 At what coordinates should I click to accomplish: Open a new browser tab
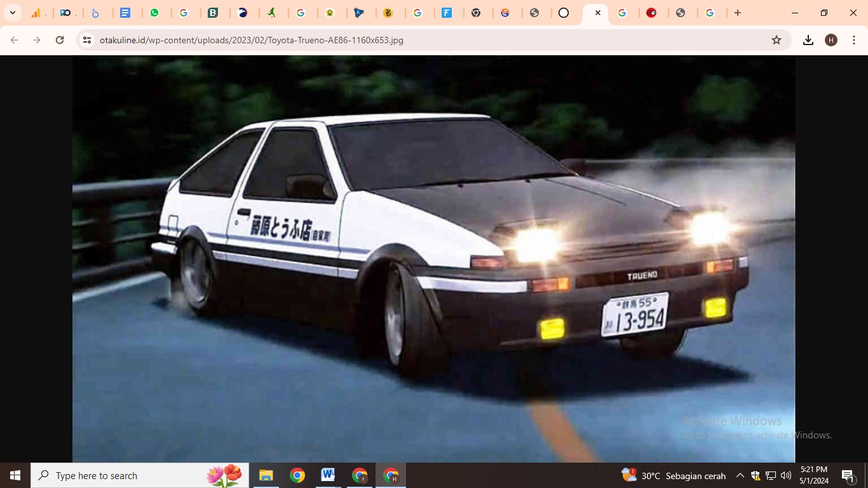[737, 12]
